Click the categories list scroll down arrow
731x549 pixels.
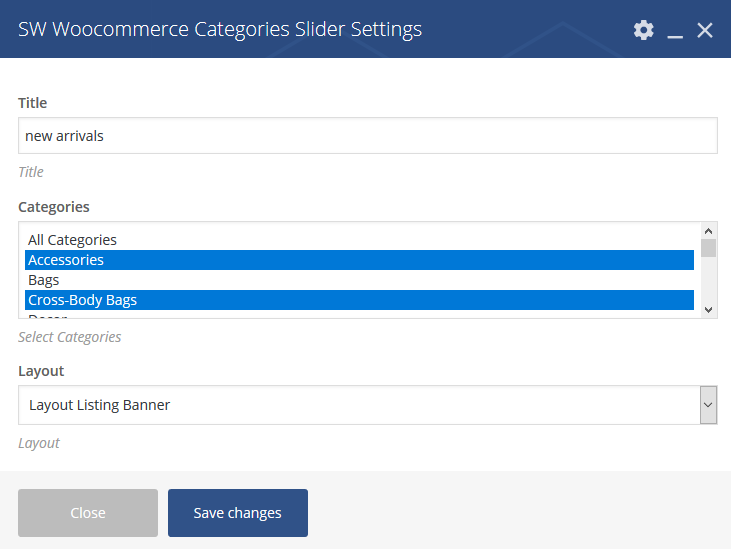coord(708,309)
